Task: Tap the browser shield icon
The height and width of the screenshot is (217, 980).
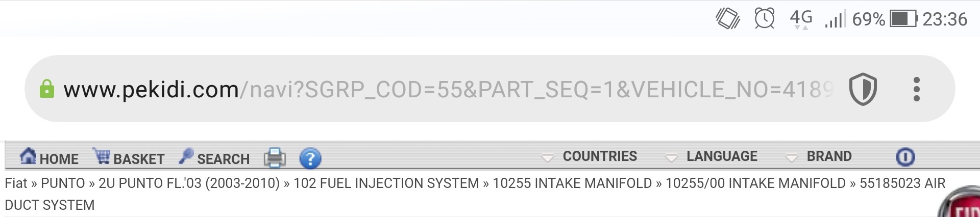Action: click(863, 89)
